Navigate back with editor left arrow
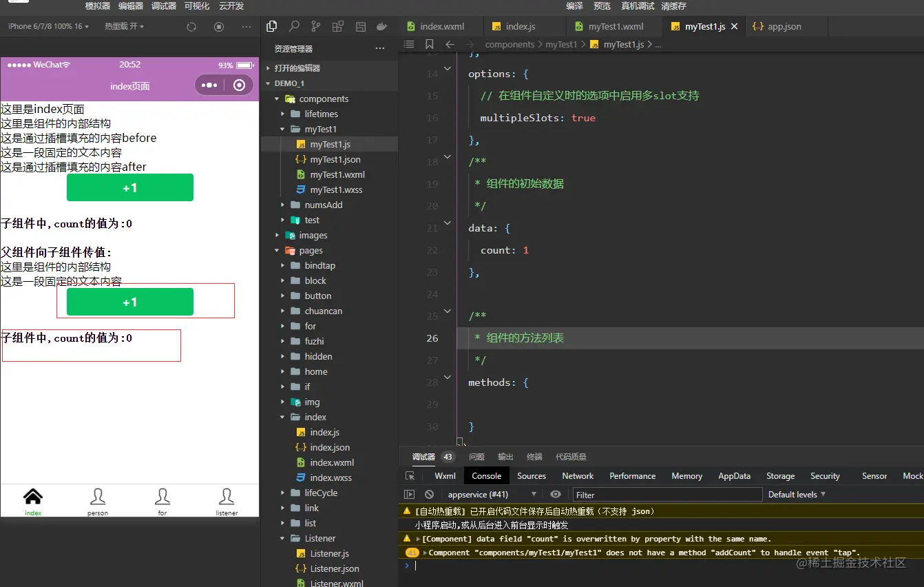 tap(450, 44)
